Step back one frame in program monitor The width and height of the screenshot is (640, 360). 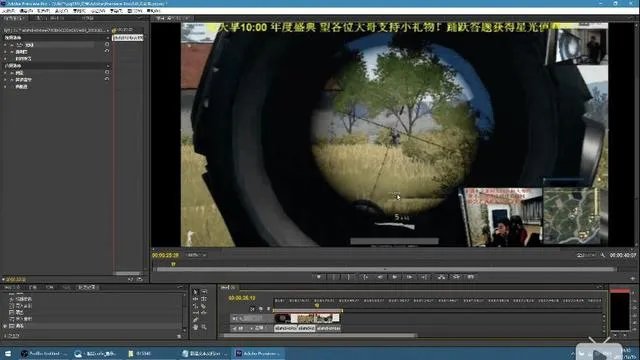[380, 277]
